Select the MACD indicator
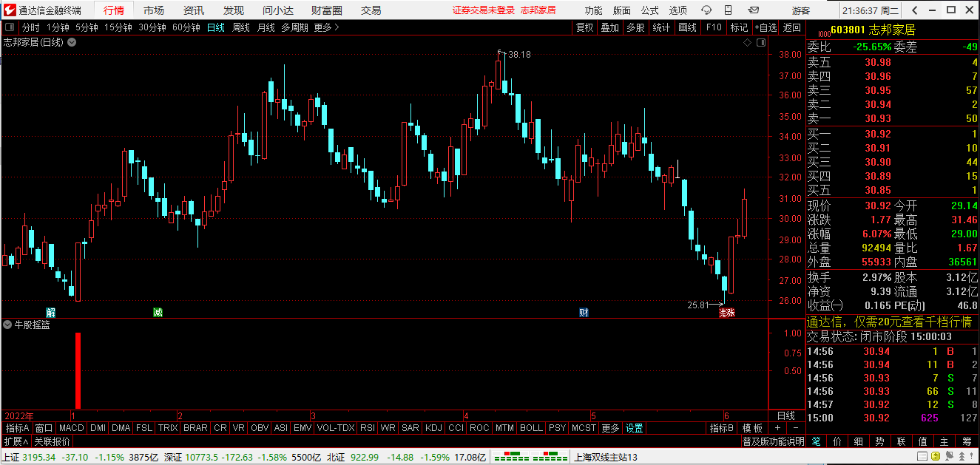The width and height of the screenshot is (980, 465). tap(72, 428)
